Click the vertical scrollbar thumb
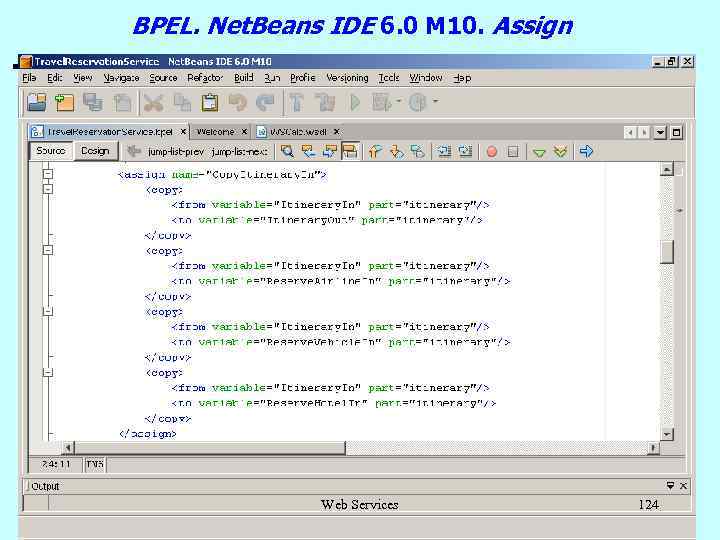 click(x=667, y=252)
